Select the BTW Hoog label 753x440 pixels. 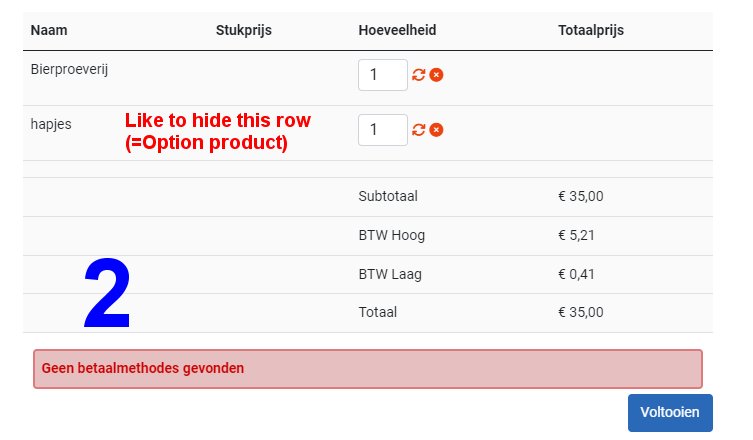coord(391,235)
